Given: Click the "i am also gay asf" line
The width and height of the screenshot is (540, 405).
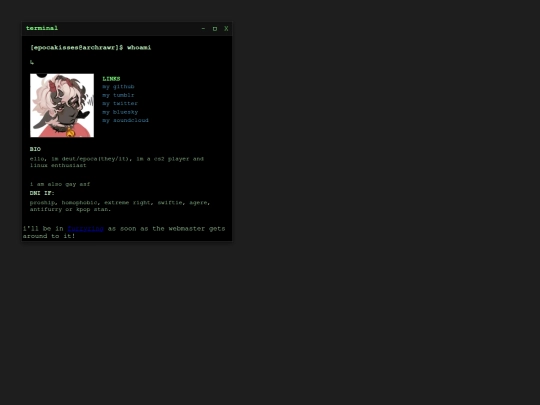Looking at the screenshot, I should click(60, 184).
